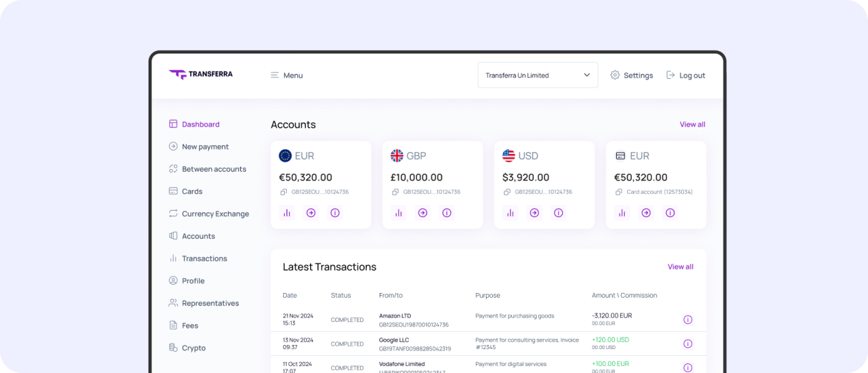Click the send payment arrow on USD account
868x373 pixels.
pos(534,213)
